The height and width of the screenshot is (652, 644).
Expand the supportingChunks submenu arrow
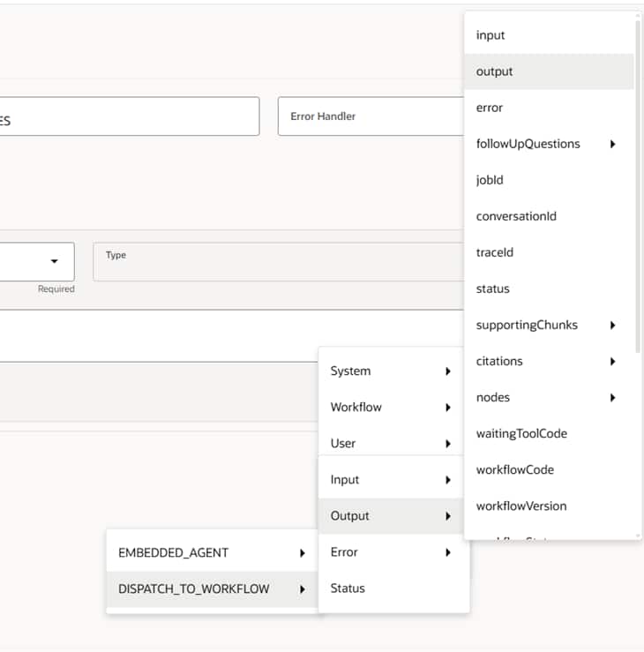pyautogui.click(x=612, y=325)
